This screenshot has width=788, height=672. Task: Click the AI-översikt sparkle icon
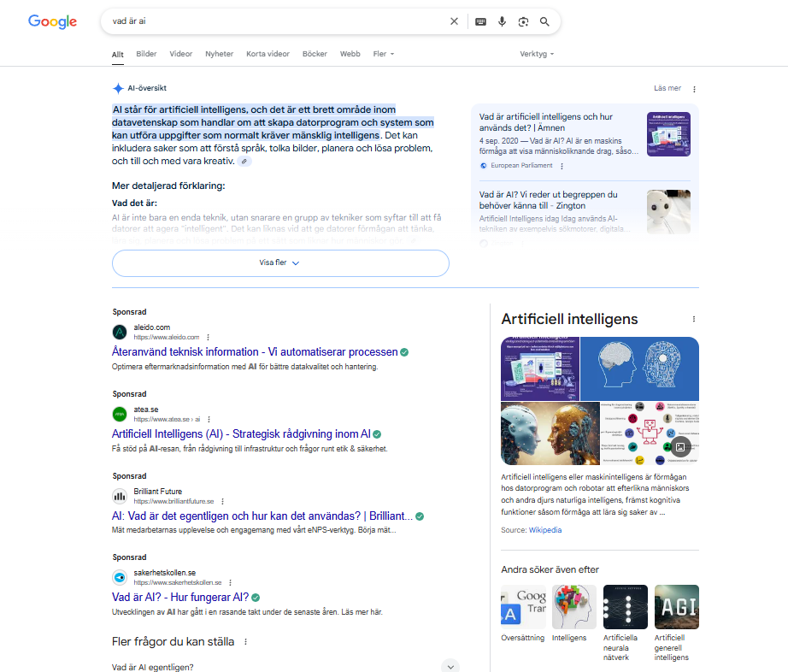tap(118, 88)
